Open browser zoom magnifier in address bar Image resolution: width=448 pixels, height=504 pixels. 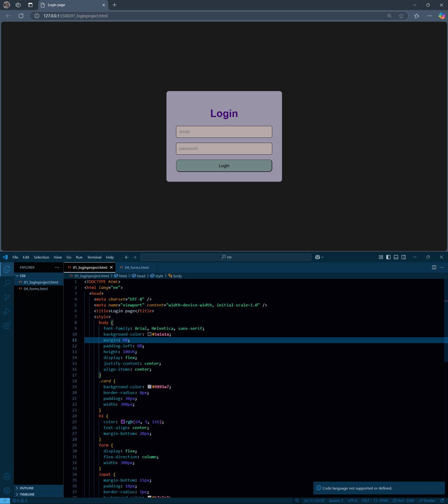(x=390, y=16)
